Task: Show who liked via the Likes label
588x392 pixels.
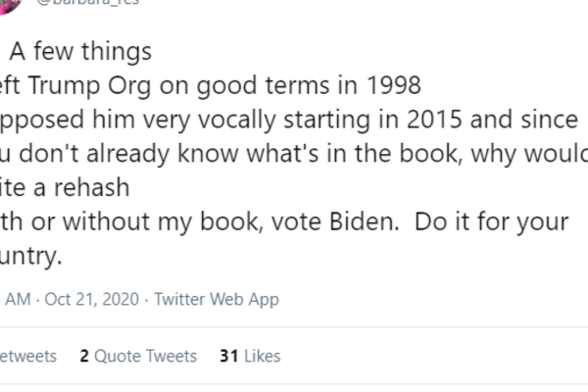Action: pos(263,356)
